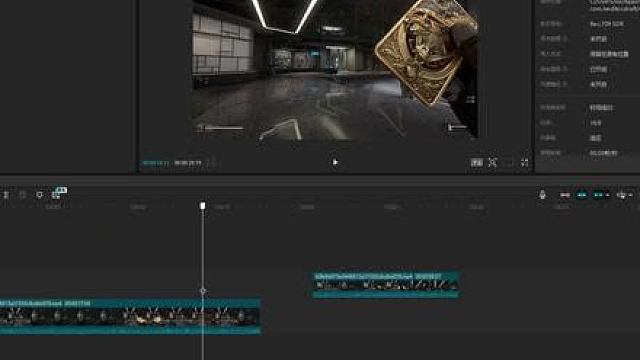
Task: Select the long video clip on the lower track
Action: click(x=130, y=317)
